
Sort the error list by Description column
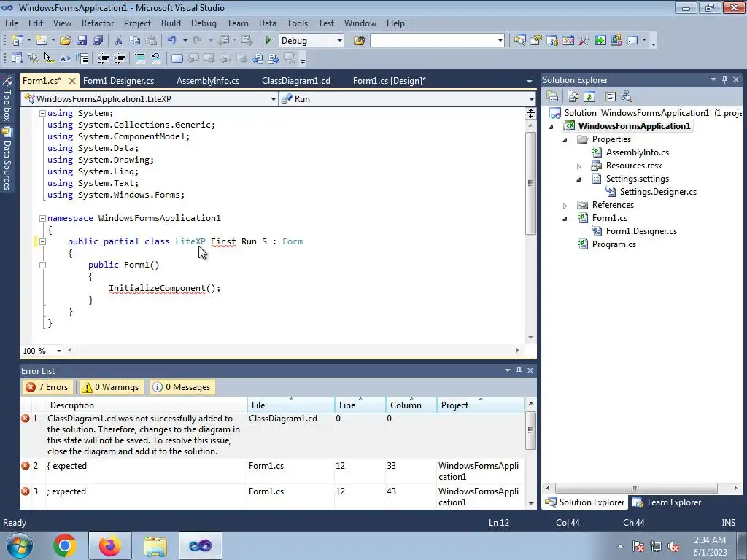147,405
